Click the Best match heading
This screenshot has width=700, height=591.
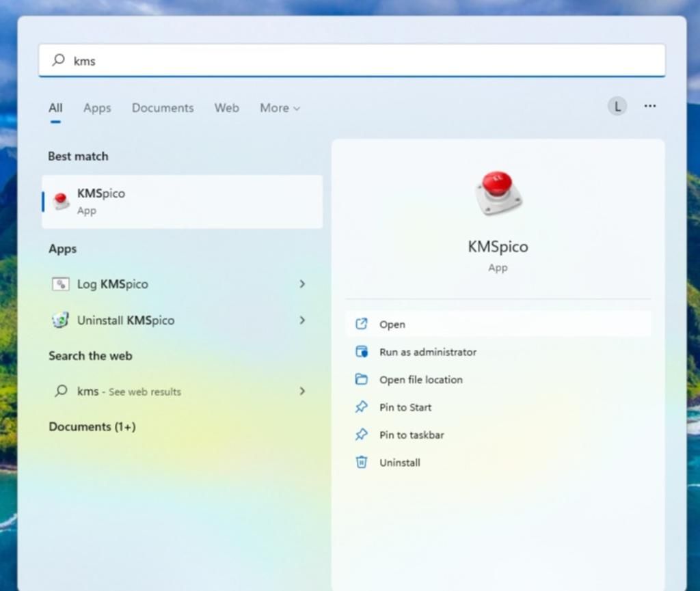(x=78, y=156)
